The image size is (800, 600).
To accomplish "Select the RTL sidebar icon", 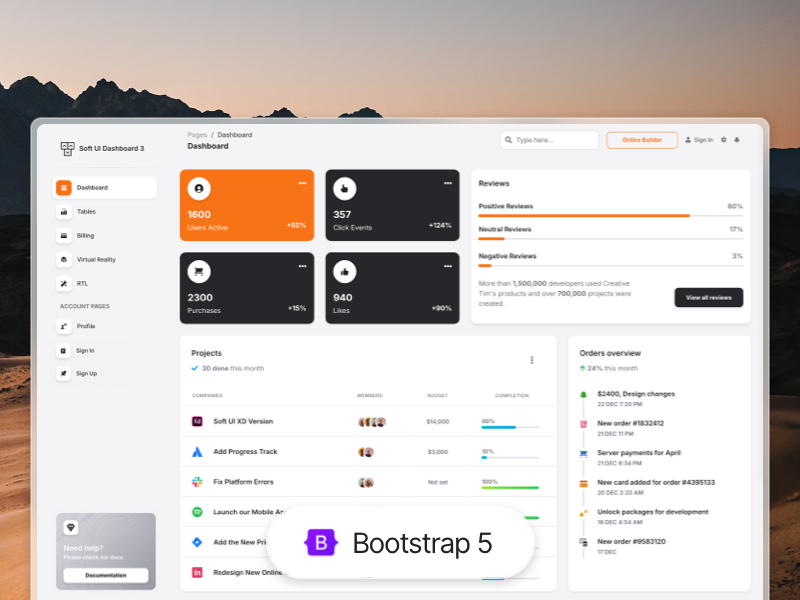I will tap(62, 281).
